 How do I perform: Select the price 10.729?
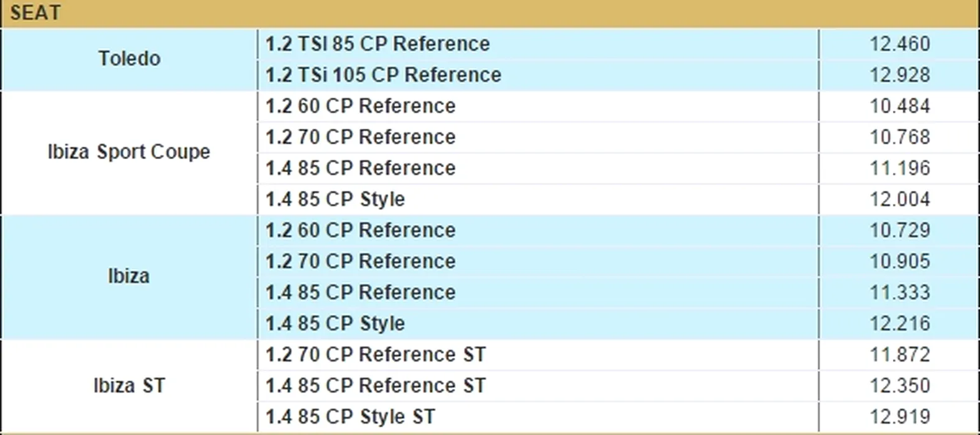[x=899, y=231]
